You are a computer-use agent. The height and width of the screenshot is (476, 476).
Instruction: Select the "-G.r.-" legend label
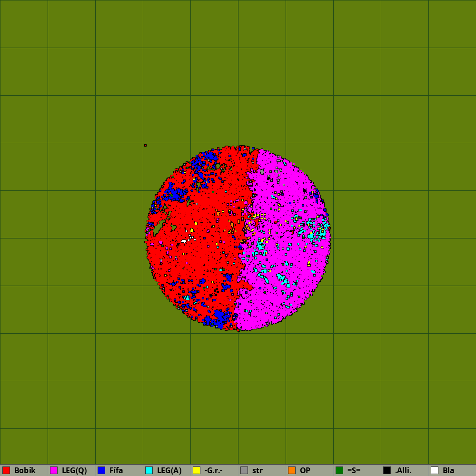click(213, 470)
